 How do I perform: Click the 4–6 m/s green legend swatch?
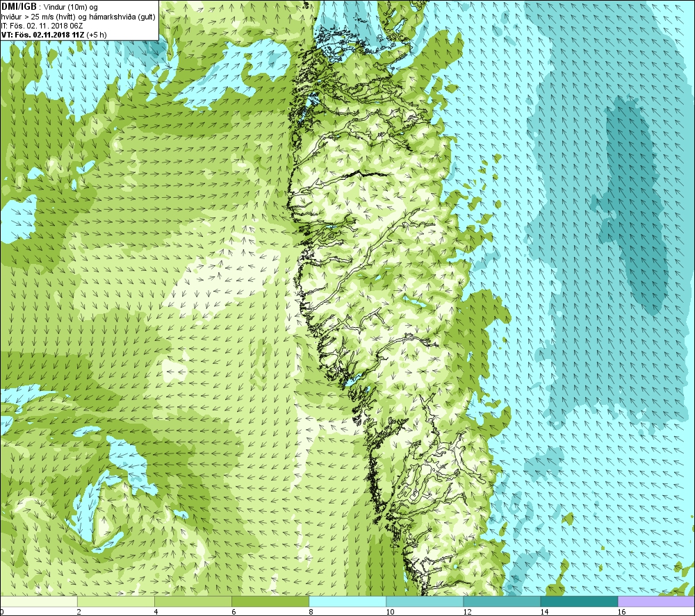tap(193, 601)
